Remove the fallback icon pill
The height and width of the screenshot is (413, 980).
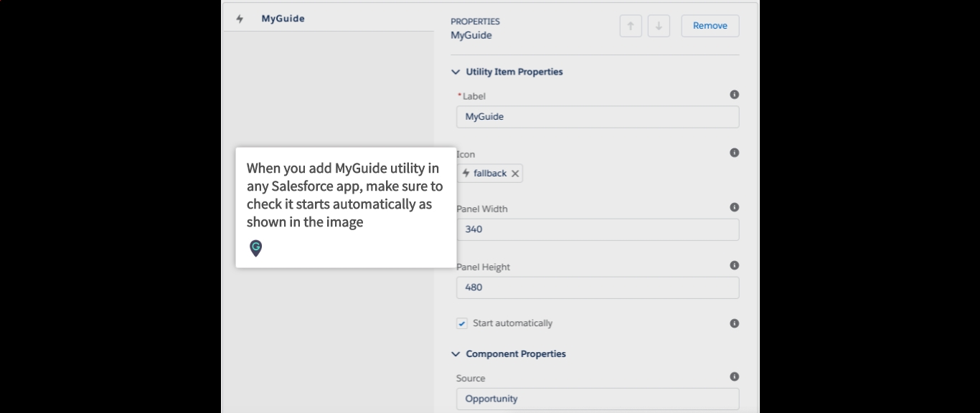tap(515, 174)
